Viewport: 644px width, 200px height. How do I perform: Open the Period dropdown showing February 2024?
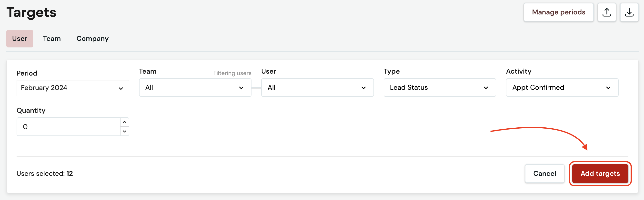[73, 88]
